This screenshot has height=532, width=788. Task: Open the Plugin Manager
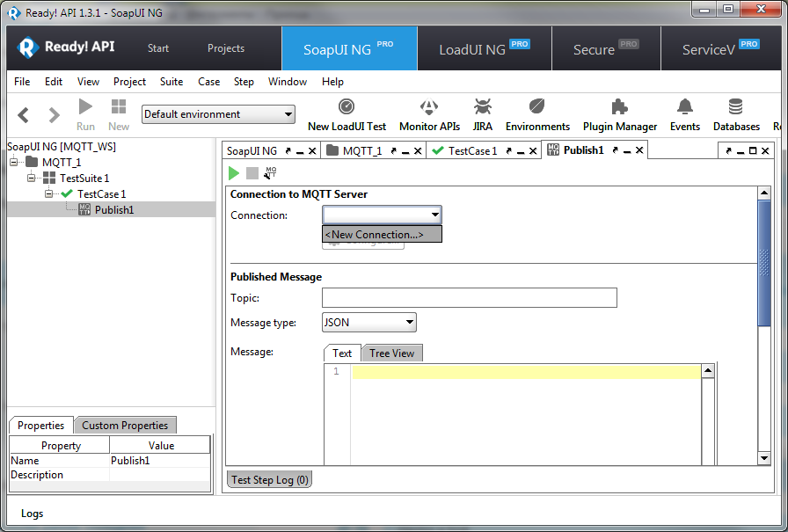tap(620, 115)
